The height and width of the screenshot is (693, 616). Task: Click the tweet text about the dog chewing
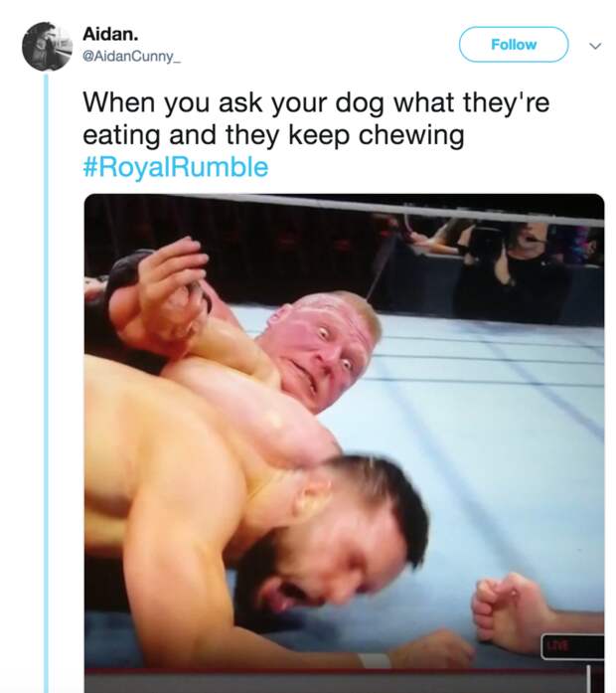click(x=316, y=118)
